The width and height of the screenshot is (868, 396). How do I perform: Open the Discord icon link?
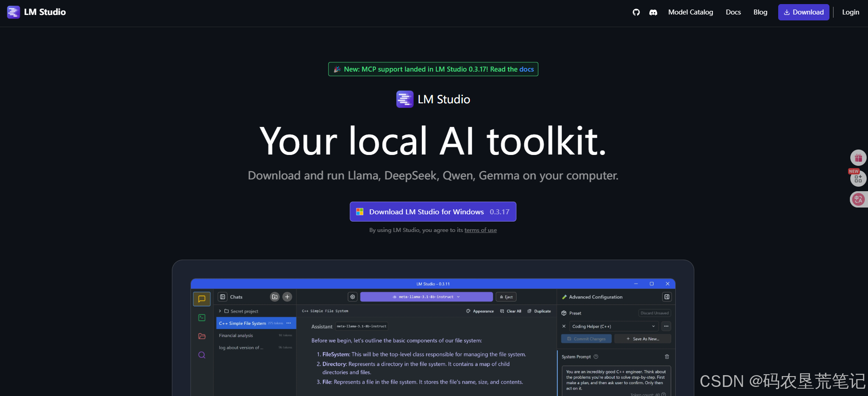(653, 12)
